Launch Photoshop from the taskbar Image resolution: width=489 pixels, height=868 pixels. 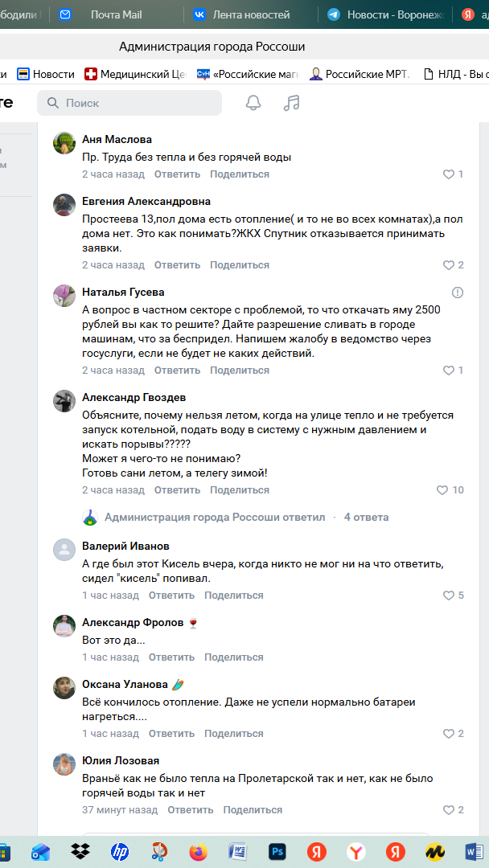click(278, 851)
